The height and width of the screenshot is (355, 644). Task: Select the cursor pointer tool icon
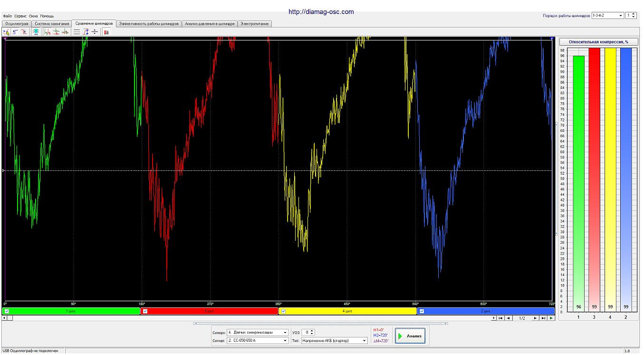pos(6,32)
